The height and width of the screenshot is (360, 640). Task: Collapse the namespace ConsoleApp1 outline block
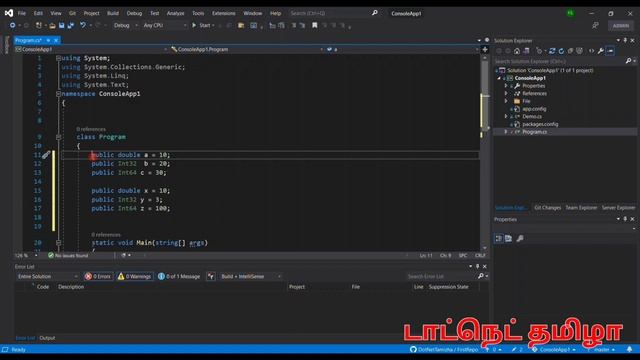click(58, 94)
